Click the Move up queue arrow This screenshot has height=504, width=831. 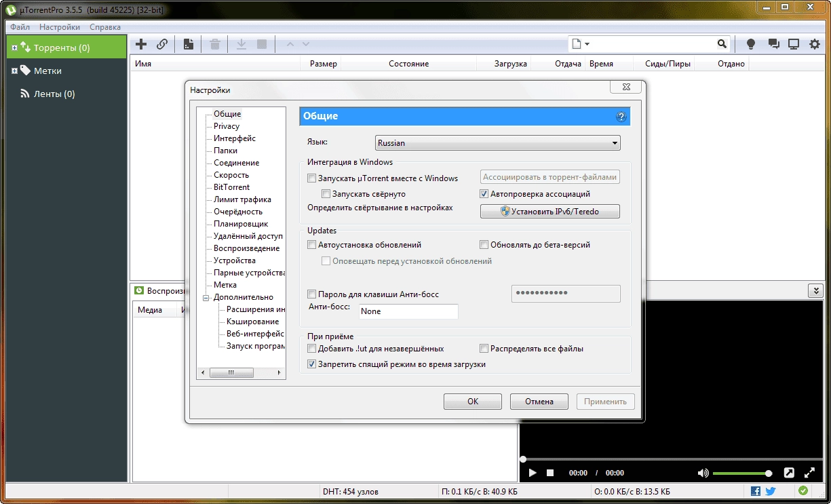click(290, 44)
